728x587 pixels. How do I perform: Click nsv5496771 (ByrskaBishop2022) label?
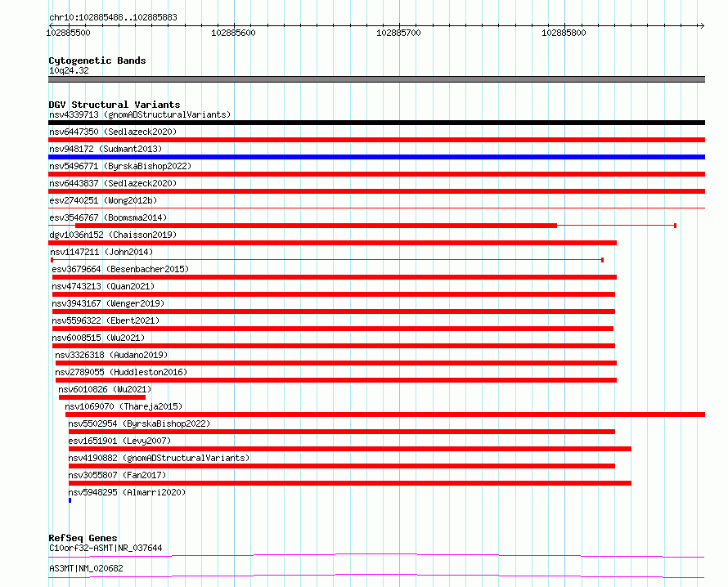(120, 166)
